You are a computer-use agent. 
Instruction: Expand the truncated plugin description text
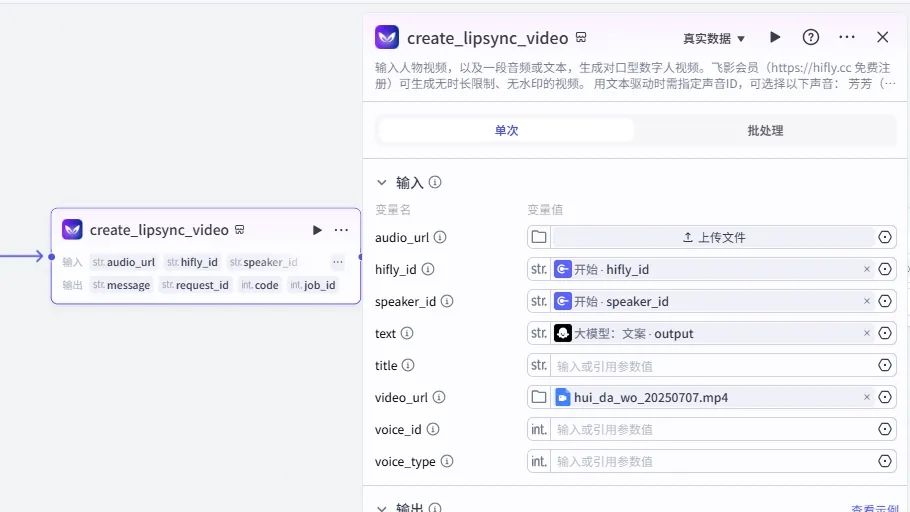(888, 84)
